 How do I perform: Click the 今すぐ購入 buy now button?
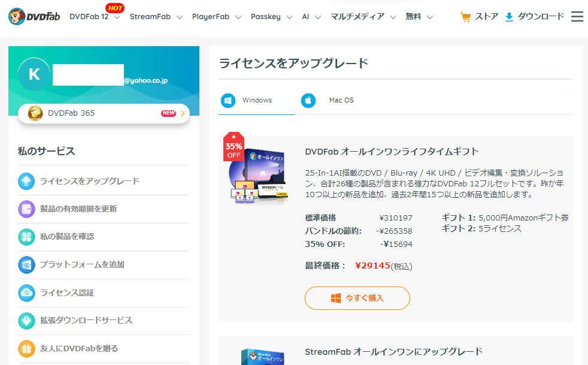357,298
